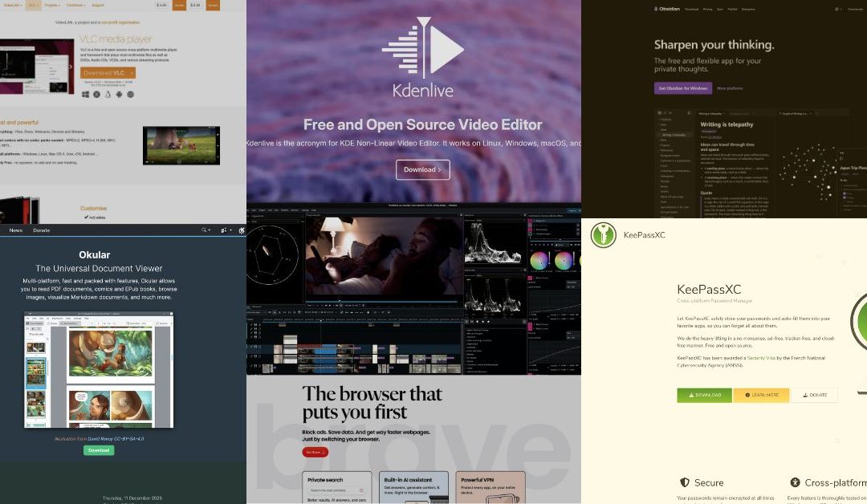Click the middle color wheel in Kdenlive screenshot

pyautogui.click(x=563, y=260)
